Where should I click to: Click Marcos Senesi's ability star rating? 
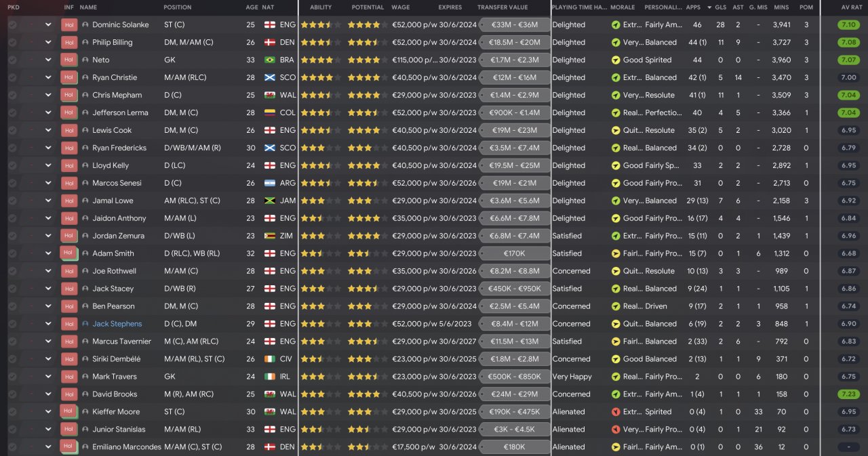[321, 184]
